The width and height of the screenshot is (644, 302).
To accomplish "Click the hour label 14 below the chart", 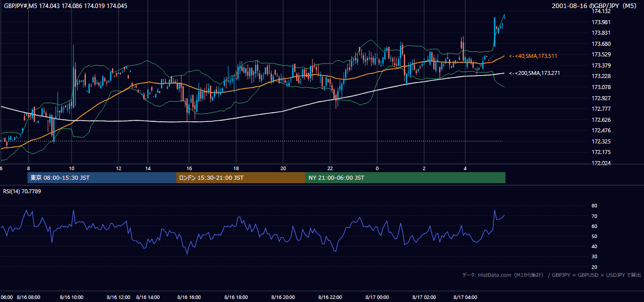I will coord(148,168).
